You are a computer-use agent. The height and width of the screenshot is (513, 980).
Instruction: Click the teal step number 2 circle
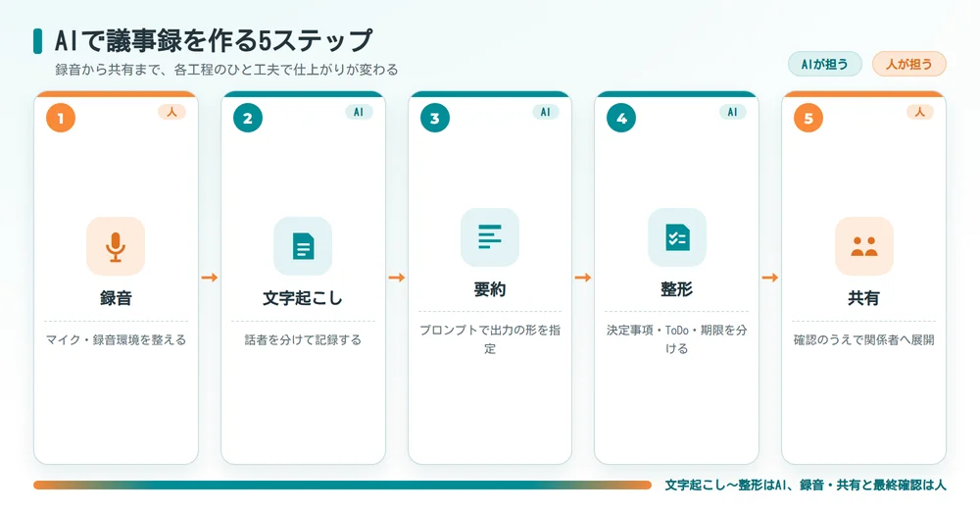(x=248, y=119)
